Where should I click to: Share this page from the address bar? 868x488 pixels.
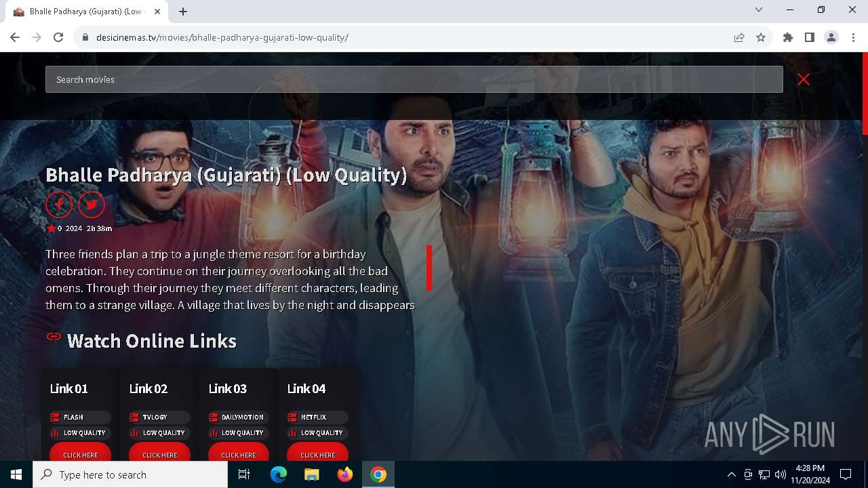click(739, 37)
